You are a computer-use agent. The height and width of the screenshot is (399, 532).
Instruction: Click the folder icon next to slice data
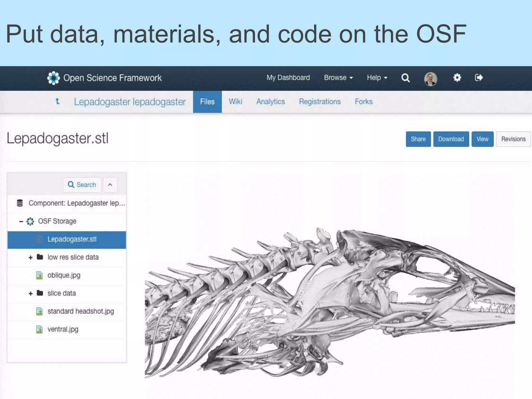[x=40, y=293]
